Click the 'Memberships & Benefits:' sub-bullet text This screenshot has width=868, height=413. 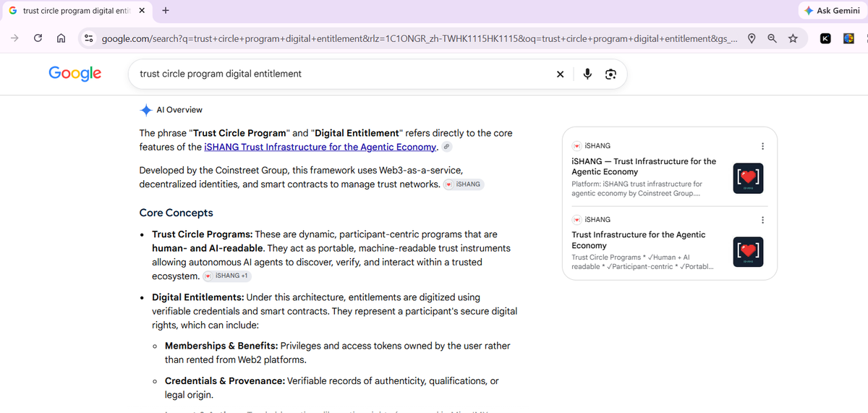[221, 346]
